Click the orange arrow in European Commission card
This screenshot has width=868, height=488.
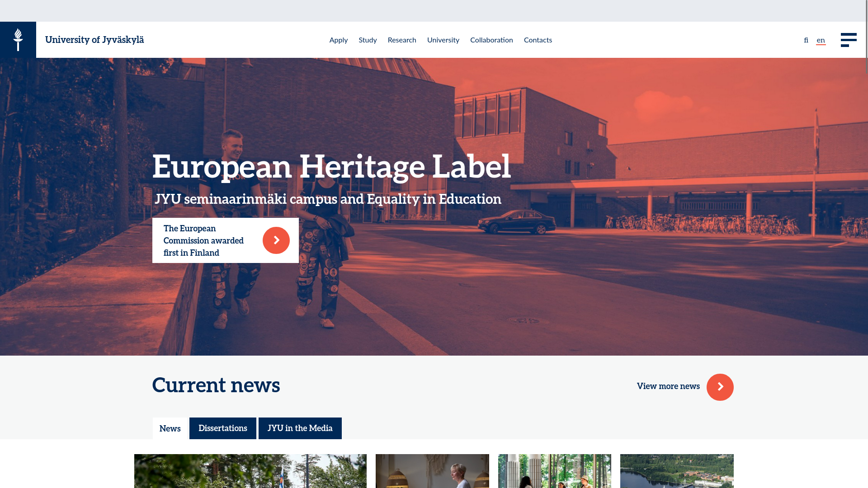click(x=276, y=240)
